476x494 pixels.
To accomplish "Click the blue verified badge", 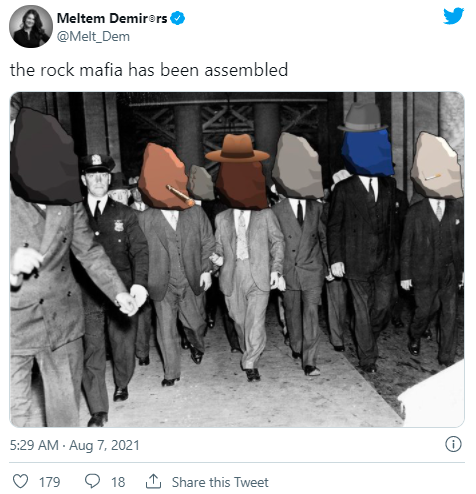I will point(178,18).
